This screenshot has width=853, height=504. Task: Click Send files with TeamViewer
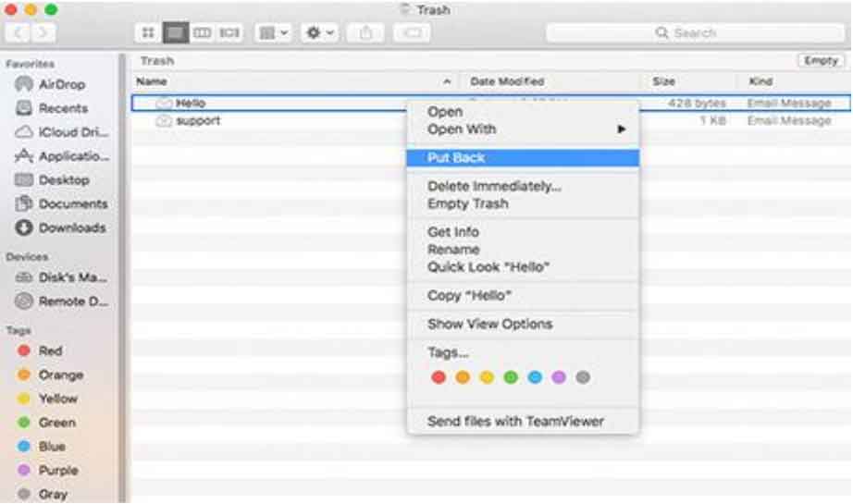(x=515, y=421)
